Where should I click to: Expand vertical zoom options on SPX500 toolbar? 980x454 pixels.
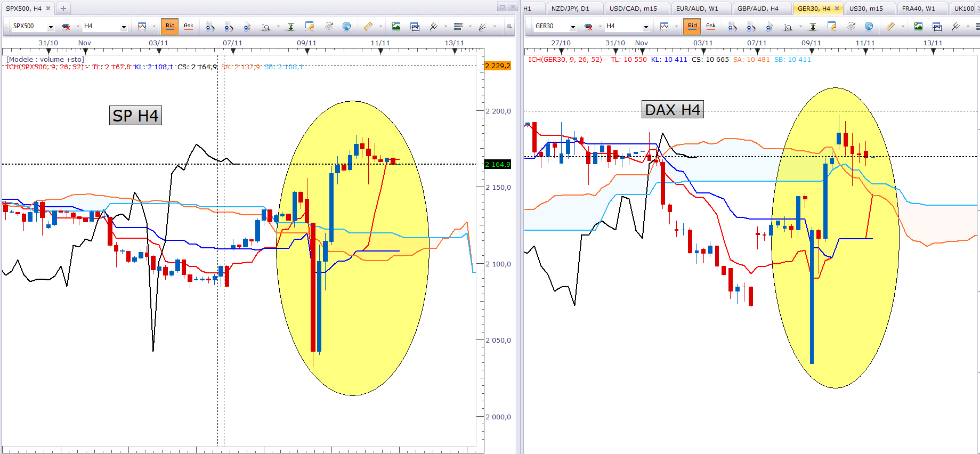(x=278, y=26)
